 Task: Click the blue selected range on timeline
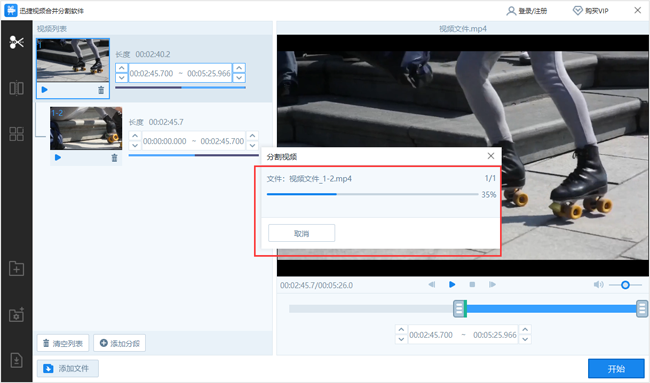551,309
